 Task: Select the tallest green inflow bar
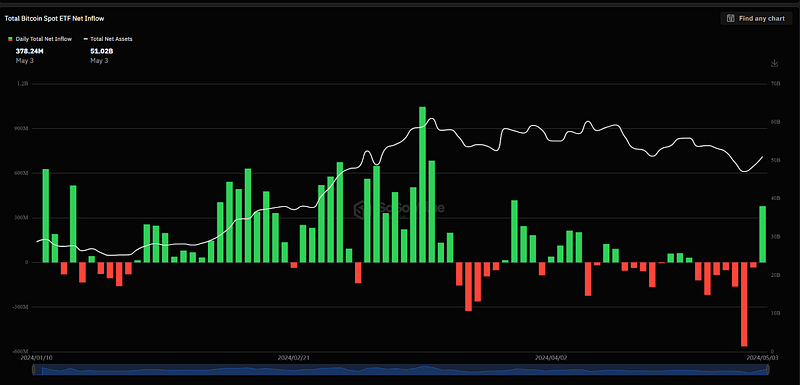point(422,185)
